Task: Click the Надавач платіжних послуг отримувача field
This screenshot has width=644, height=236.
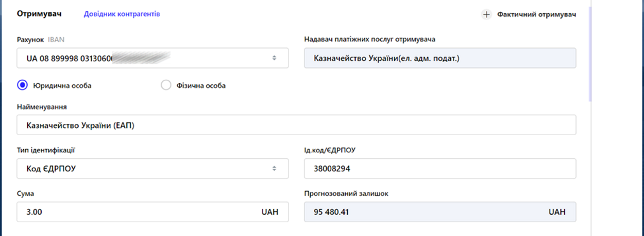Action: pos(440,58)
